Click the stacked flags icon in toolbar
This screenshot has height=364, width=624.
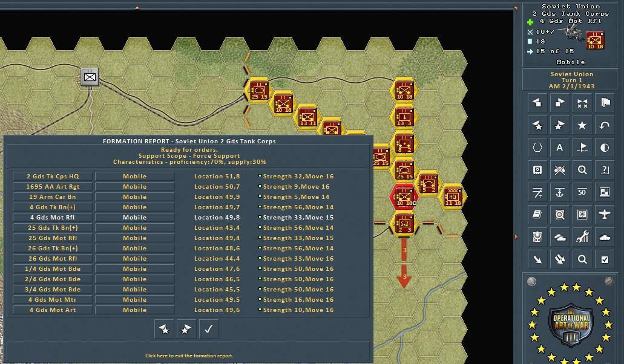point(605,103)
